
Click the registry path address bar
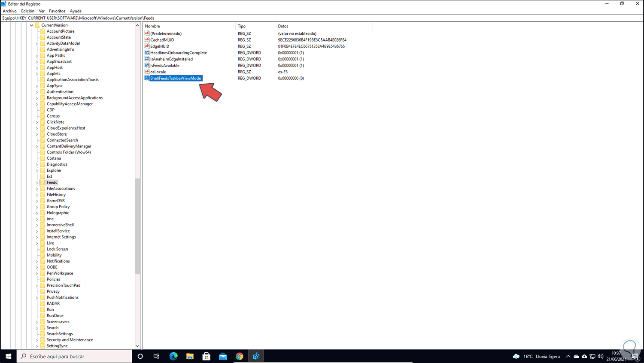(x=322, y=18)
